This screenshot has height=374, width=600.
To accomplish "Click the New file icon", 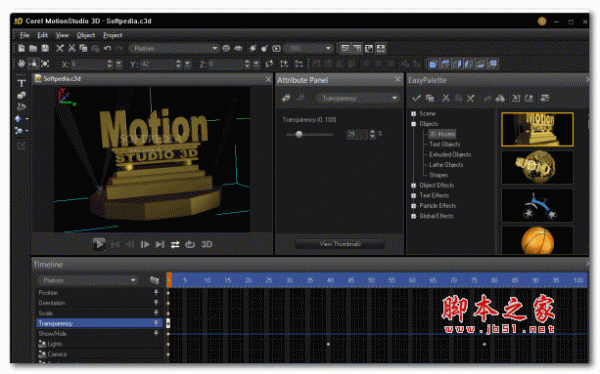I will tap(21, 48).
